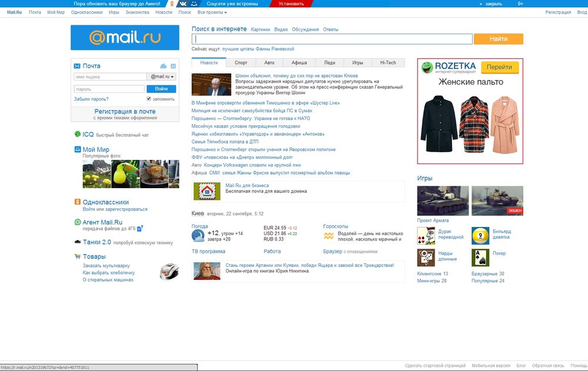Click the @mail.ru logo banner
This screenshot has height=371, width=588.
pyautogui.click(x=125, y=38)
